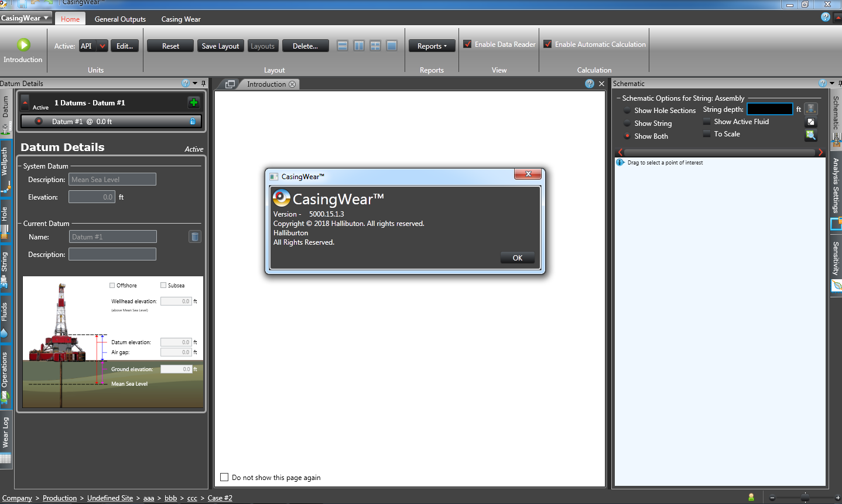Click Delete... layout button
This screenshot has width=842, height=504.
pos(306,46)
